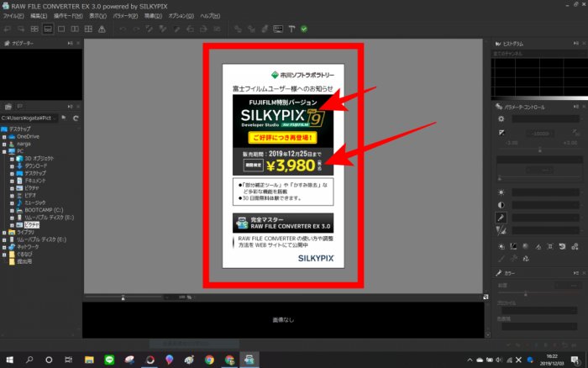Open the 全てのチャンネル histogram dropdown
This screenshot has width=588, height=368.
pos(538,54)
